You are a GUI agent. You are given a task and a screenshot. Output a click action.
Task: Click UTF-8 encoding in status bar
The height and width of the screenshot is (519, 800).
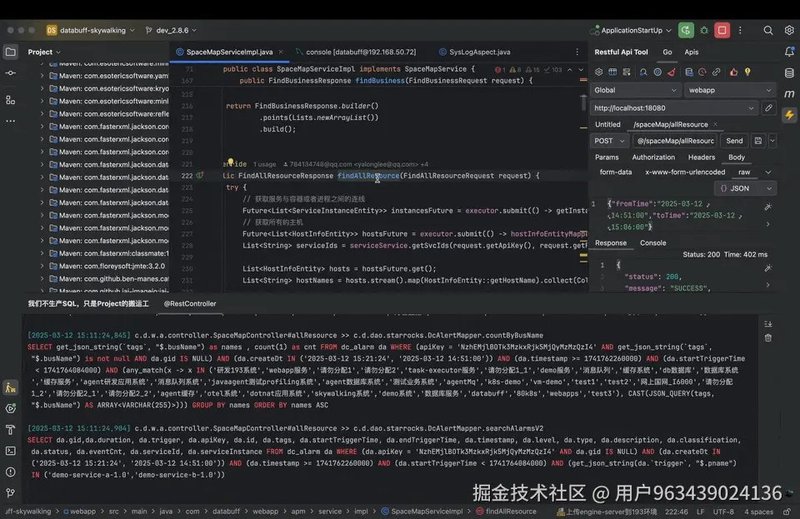[723, 511]
